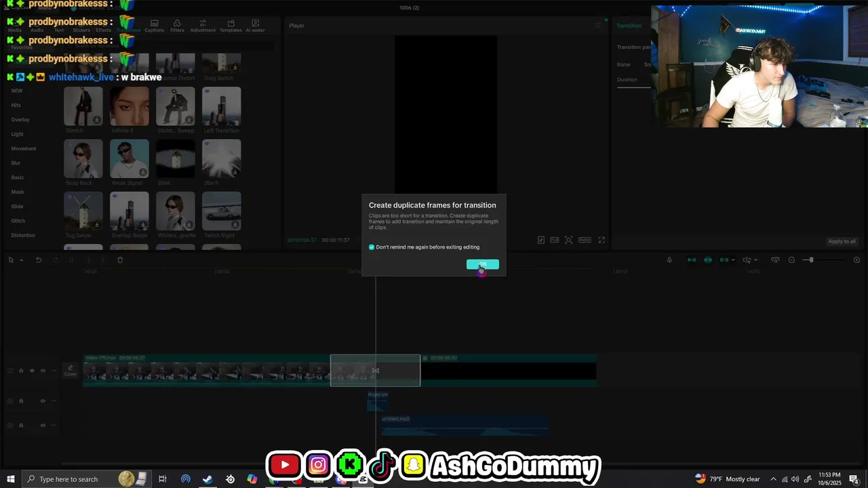
Task: Lock the video track
Action: coord(21,371)
